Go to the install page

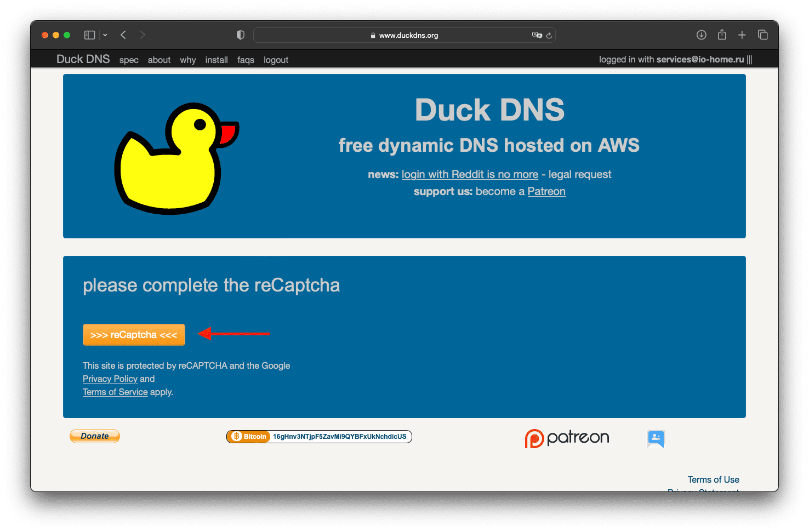217,60
